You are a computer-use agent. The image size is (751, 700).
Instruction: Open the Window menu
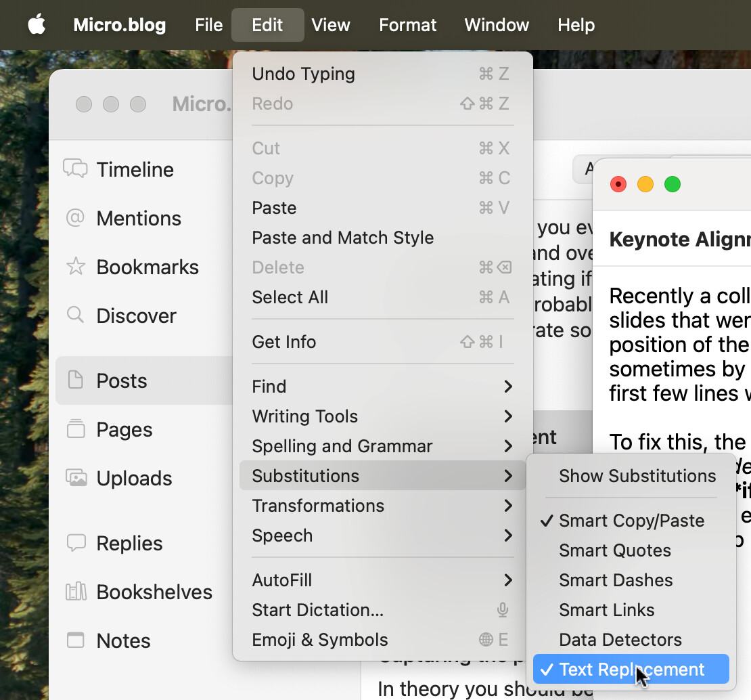click(x=497, y=25)
